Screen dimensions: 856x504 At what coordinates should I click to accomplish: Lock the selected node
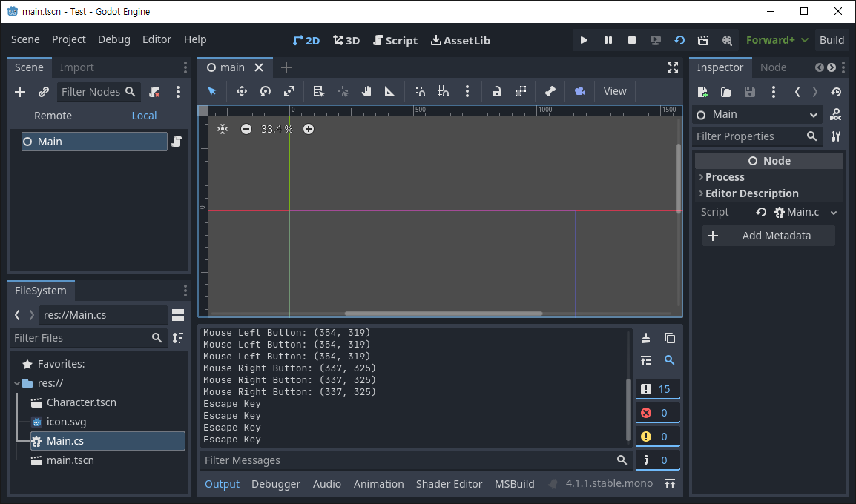coord(497,91)
